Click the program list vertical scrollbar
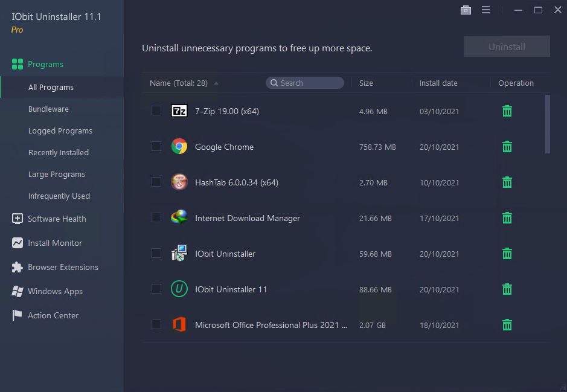Image resolution: width=567 pixels, height=392 pixels. pyautogui.click(x=548, y=124)
